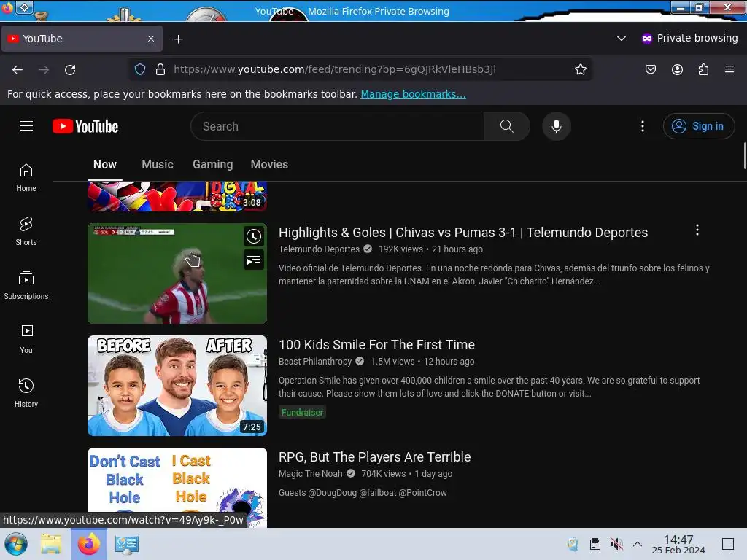The image size is (747, 560).
Task: Switch to the Gaming trending tab
Action: click(x=212, y=164)
